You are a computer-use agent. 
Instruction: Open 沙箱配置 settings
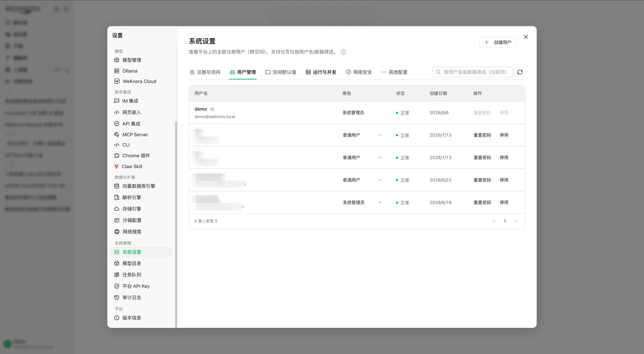(141, 220)
